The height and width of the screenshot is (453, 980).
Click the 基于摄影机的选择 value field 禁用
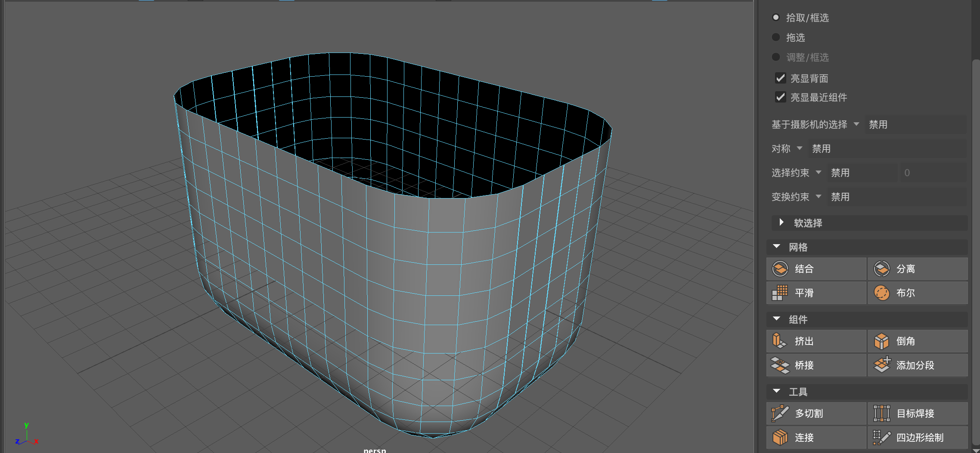coord(915,124)
